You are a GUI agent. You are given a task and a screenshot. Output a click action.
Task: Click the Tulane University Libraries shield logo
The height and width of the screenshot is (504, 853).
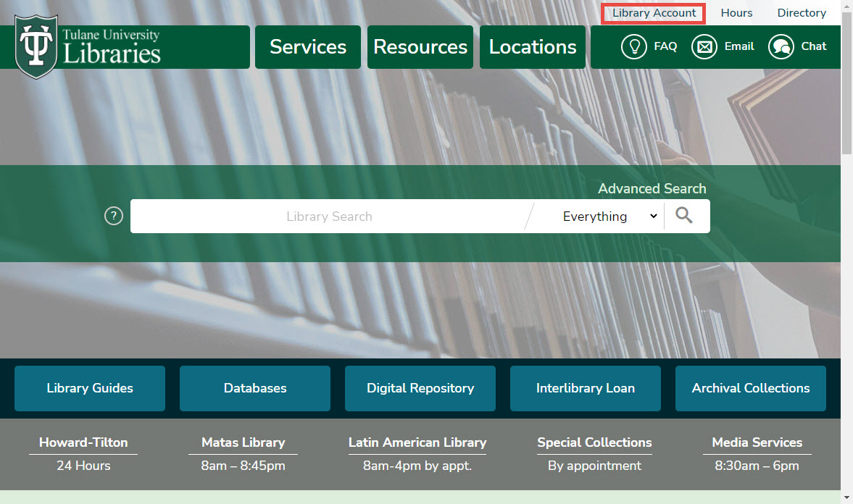click(36, 49)
